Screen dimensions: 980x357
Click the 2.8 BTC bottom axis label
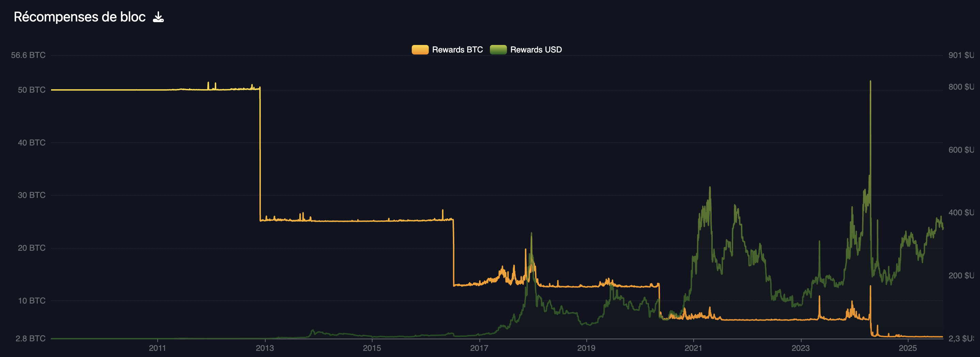coord(30,338)
